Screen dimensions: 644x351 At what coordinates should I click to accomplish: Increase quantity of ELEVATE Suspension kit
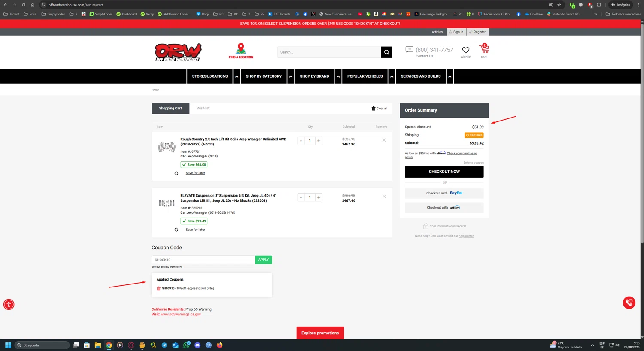click(x=319, y=197)
